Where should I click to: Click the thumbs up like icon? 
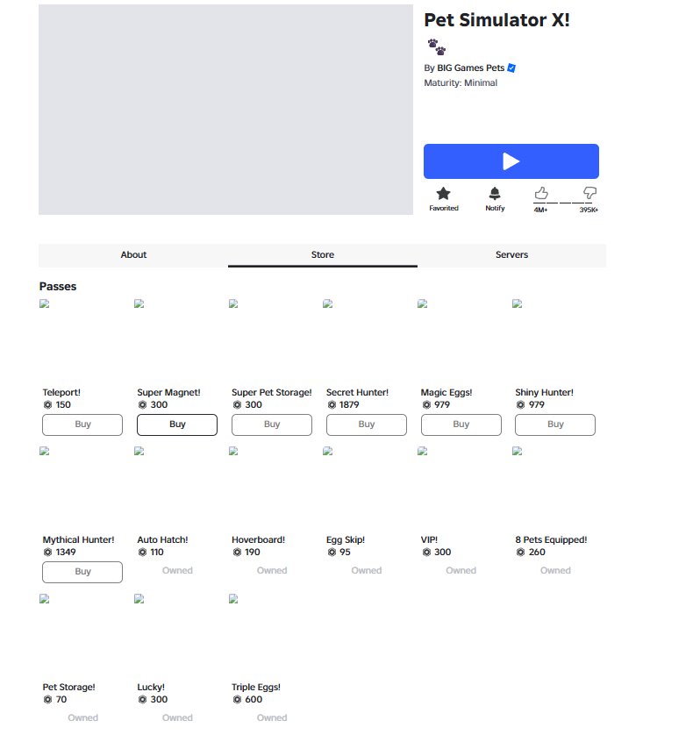coord(541,193)
